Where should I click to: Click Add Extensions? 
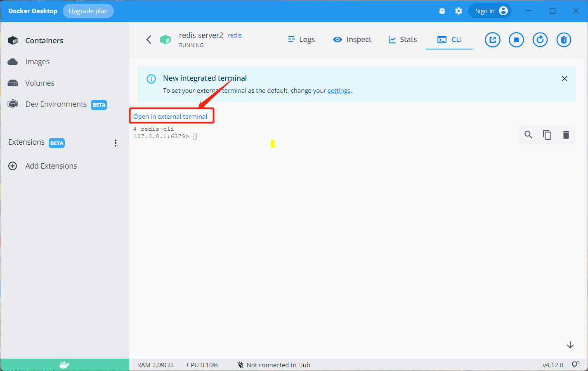[43, 166]
